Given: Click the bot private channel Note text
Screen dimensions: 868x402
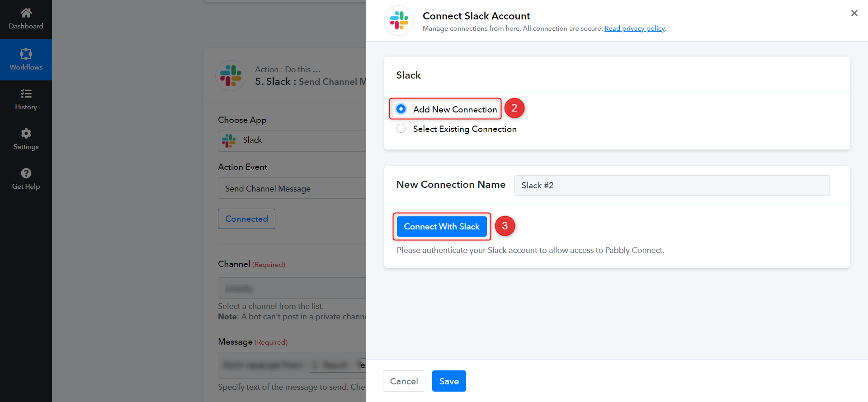Looking at the screenshot, I should [292, 317].
